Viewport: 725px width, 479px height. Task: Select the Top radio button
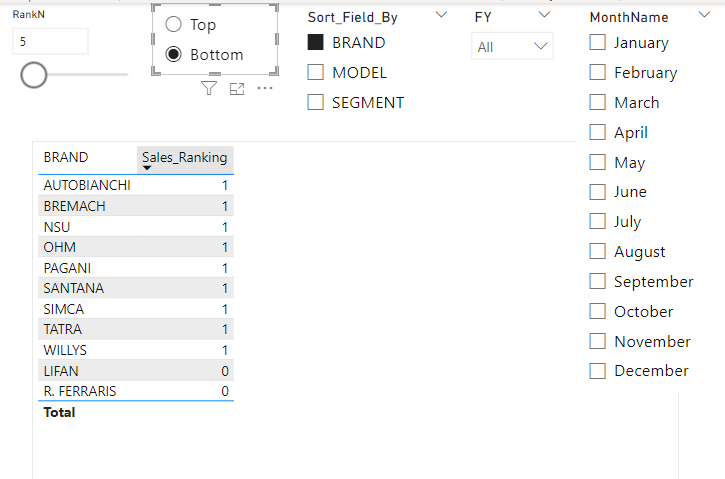coord(174,24)
